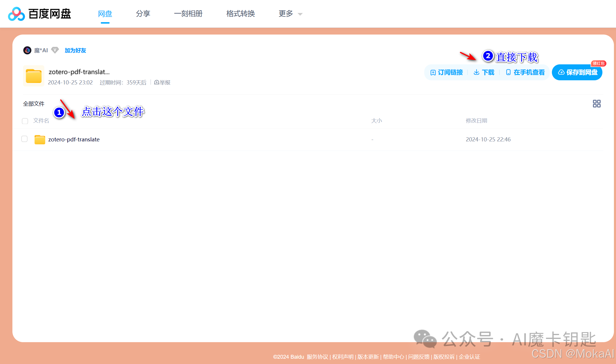
Task: Click the large shared folder thumbnail icon
Action: coord(34,76)
